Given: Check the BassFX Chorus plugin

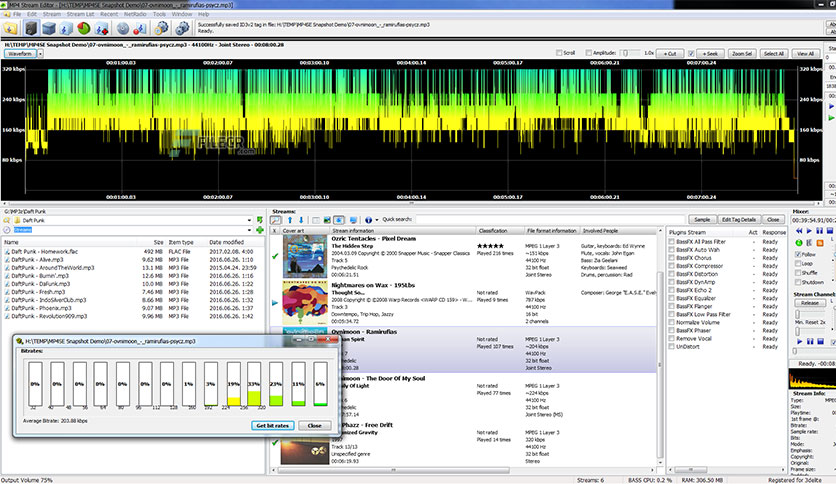Looking at the screenshot, I should [672, 258].
